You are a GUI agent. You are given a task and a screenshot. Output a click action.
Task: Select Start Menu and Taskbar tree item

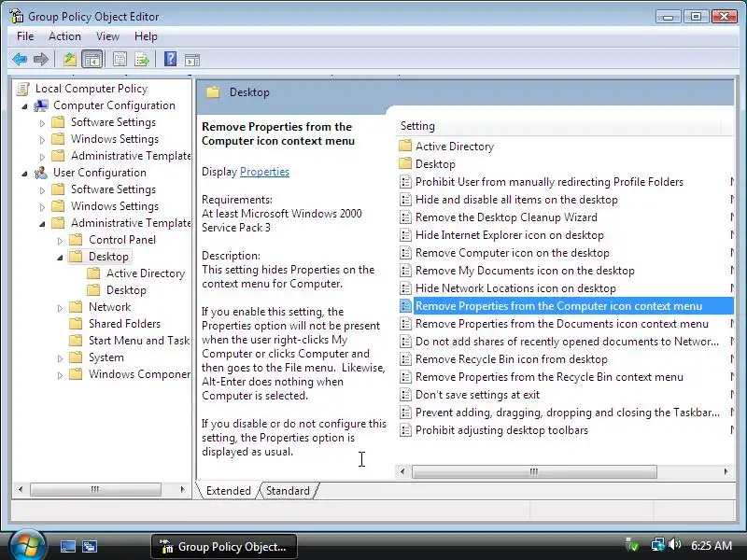point(138,341)
